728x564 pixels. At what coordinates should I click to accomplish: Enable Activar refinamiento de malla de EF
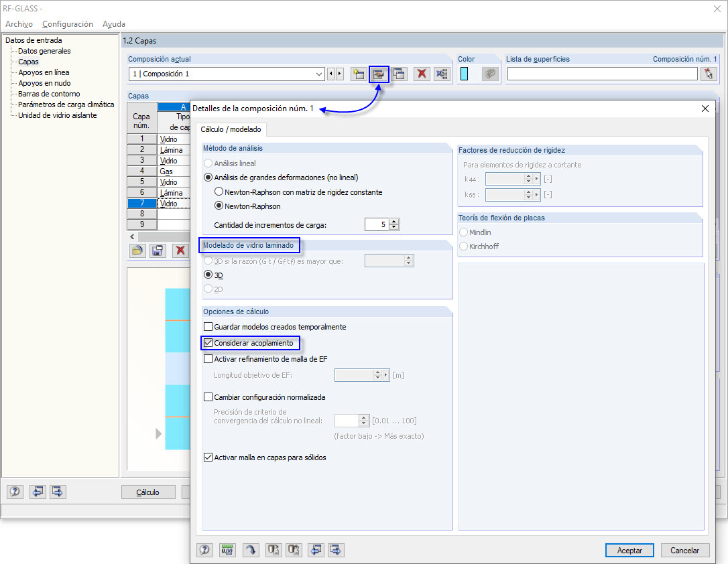point(265,359)
